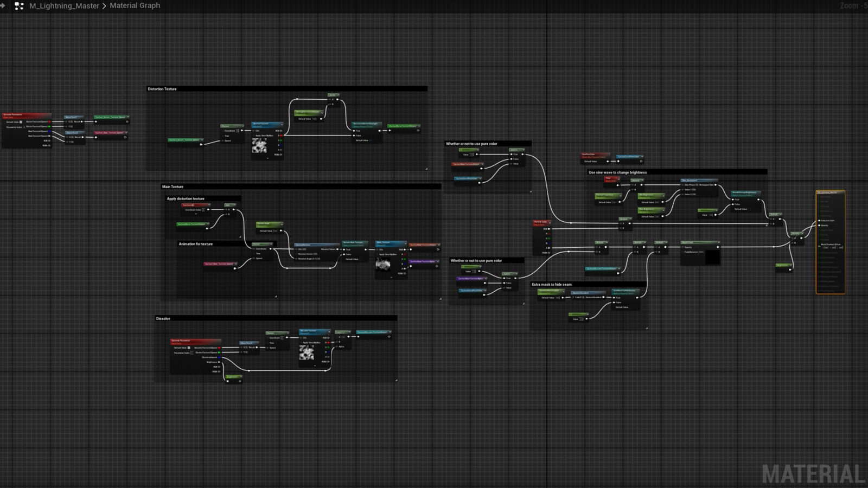
Task: Edit the Rotate Angle Default Value field
Action: point(276,231)
